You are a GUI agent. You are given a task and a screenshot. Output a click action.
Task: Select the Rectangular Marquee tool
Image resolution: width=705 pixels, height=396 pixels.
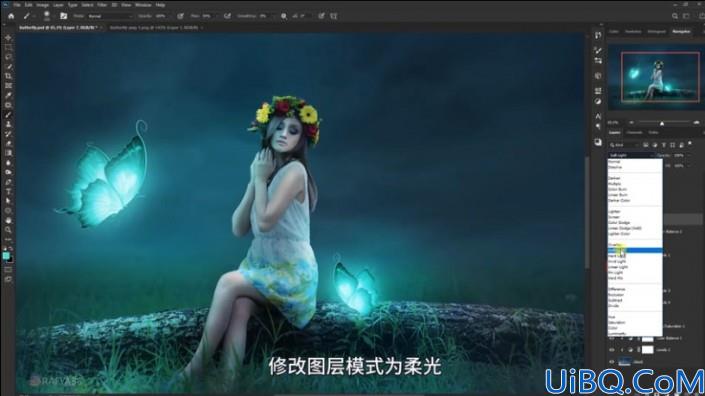(x=8, y=47)
